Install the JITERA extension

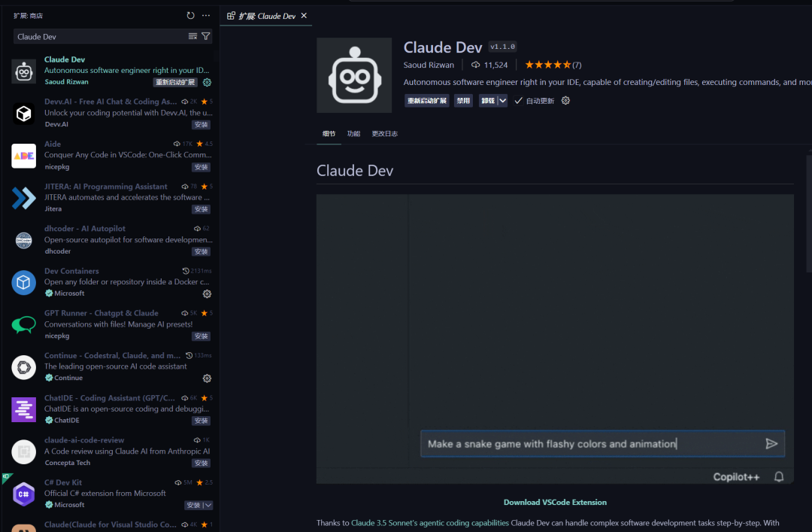click(x=201, y=209)
